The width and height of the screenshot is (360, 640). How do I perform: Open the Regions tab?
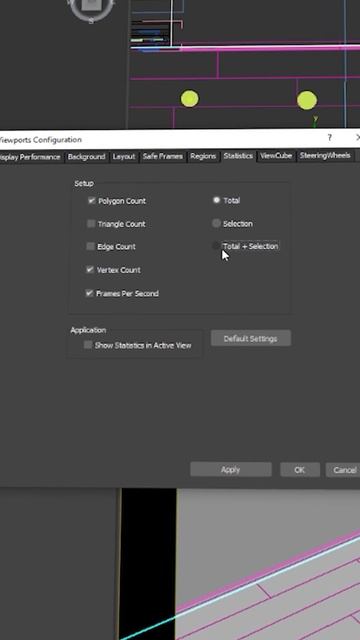pos(203,156)
